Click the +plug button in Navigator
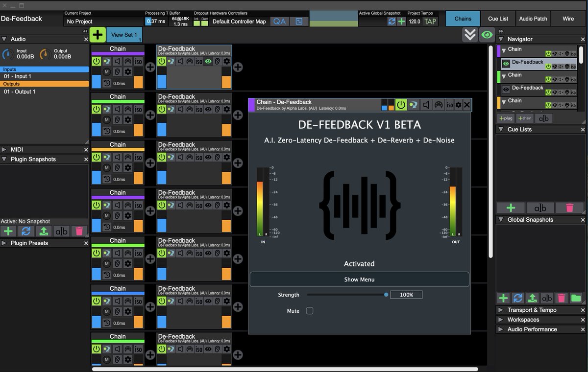This screenshot has width=588, height=372. point(506,118)
